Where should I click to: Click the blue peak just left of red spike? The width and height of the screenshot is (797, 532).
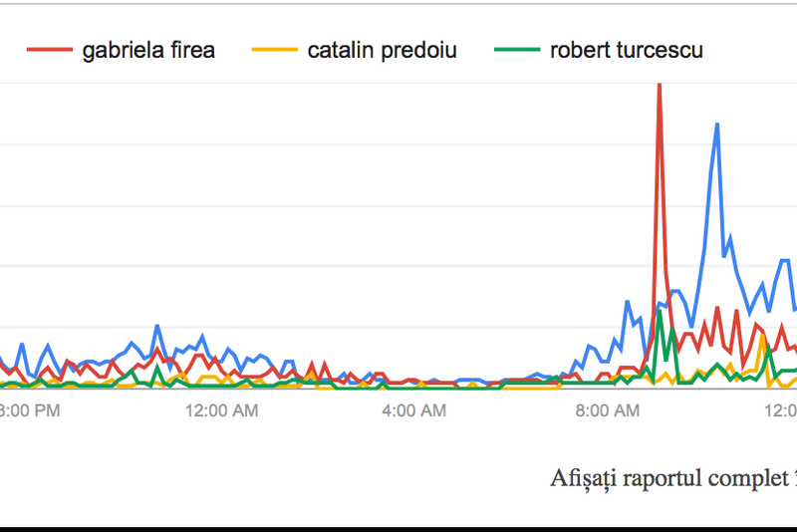point(629,301)
